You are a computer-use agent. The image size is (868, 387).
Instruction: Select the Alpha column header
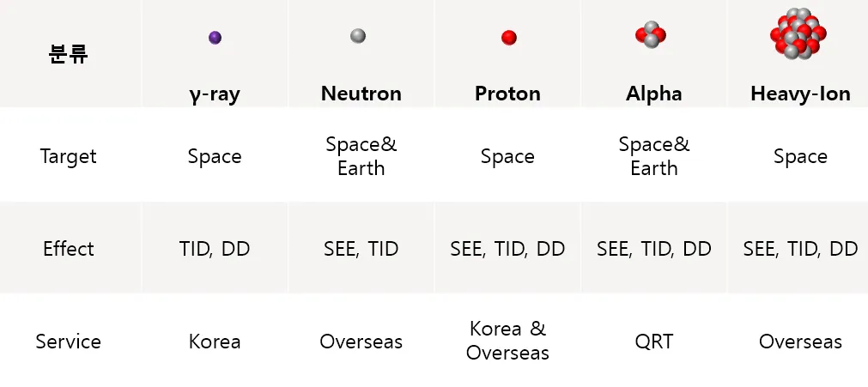[x=653, y=94]
